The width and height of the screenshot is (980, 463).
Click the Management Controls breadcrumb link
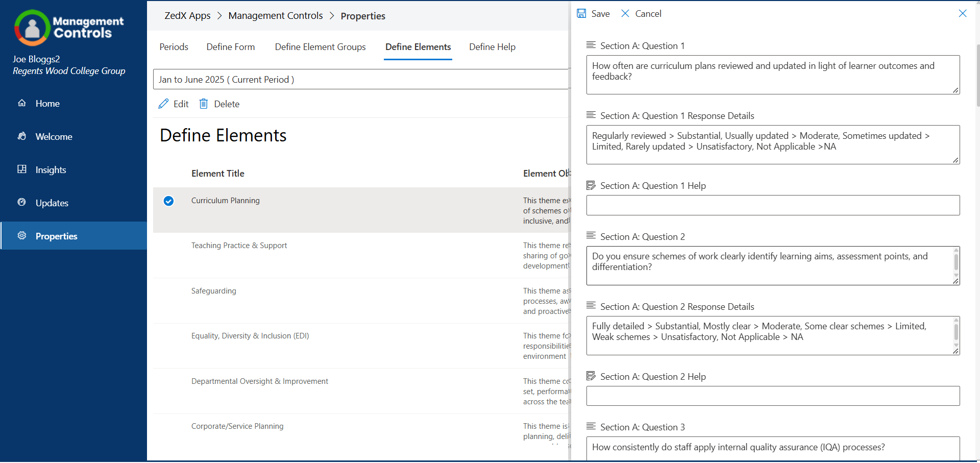pos(276,16)
